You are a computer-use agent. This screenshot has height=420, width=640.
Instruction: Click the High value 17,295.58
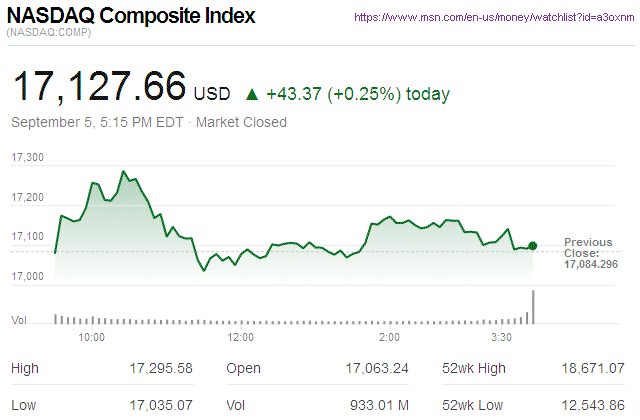[161, 369]
